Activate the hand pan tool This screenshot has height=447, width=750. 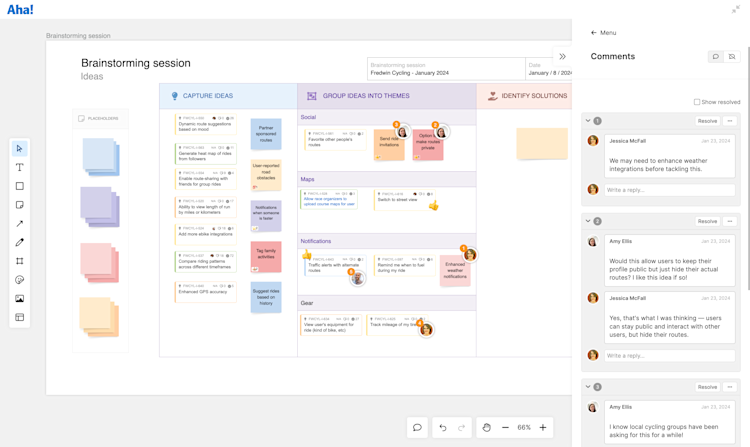tap(486, 427)
